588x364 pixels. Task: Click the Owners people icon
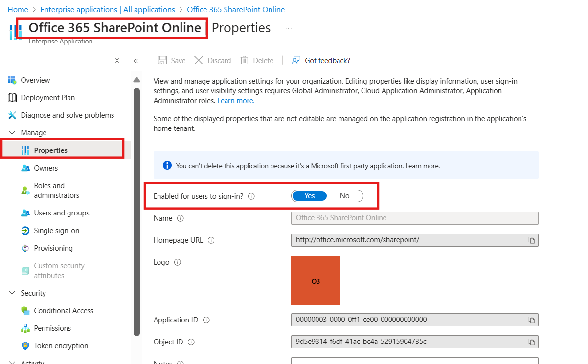pyautogui.click(x=25, y=168)
